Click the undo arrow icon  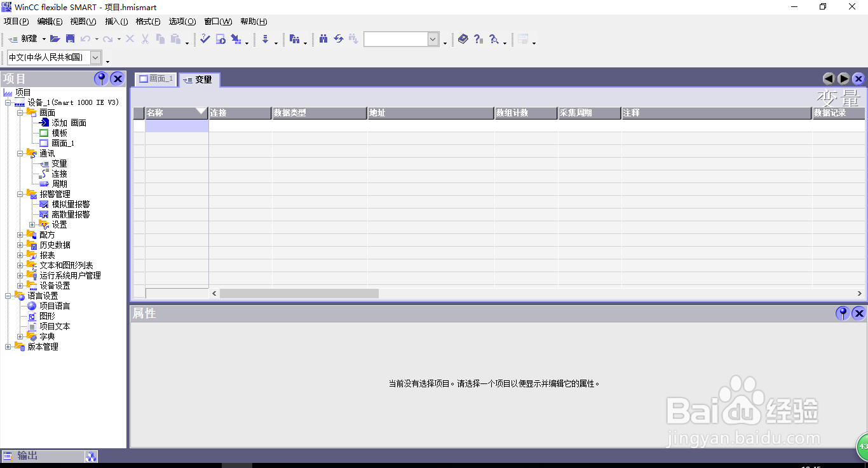(x=85, y=39)
